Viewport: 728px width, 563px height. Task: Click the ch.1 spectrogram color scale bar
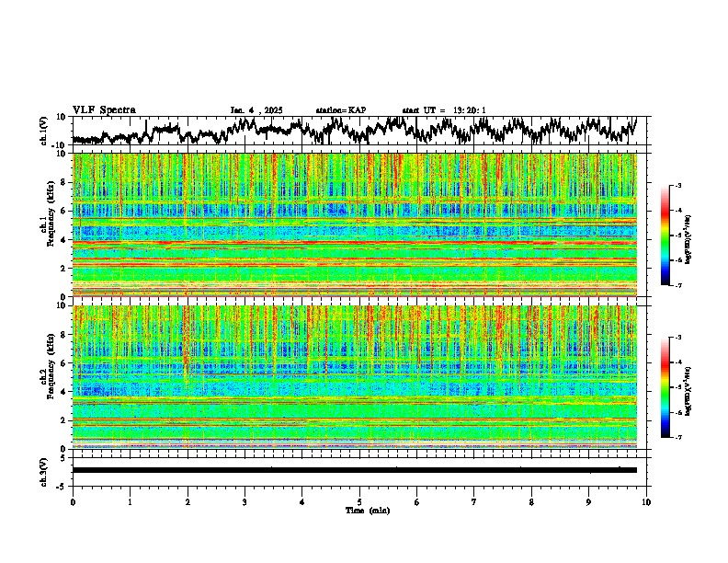[665, 236]
